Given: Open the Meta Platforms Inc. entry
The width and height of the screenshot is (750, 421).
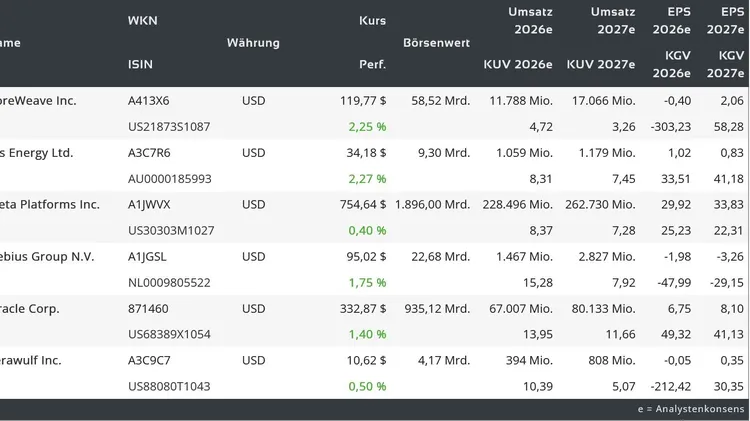Looking at the screenshot, I should click(x=50, y=205).
